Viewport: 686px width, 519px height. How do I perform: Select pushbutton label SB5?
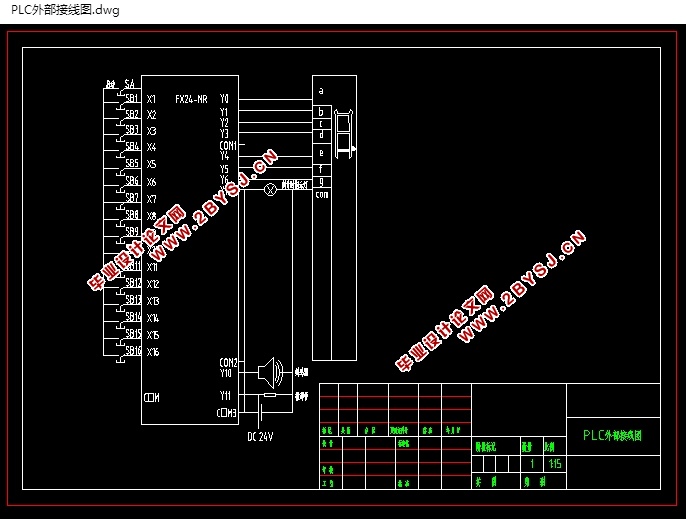[132, 163]
